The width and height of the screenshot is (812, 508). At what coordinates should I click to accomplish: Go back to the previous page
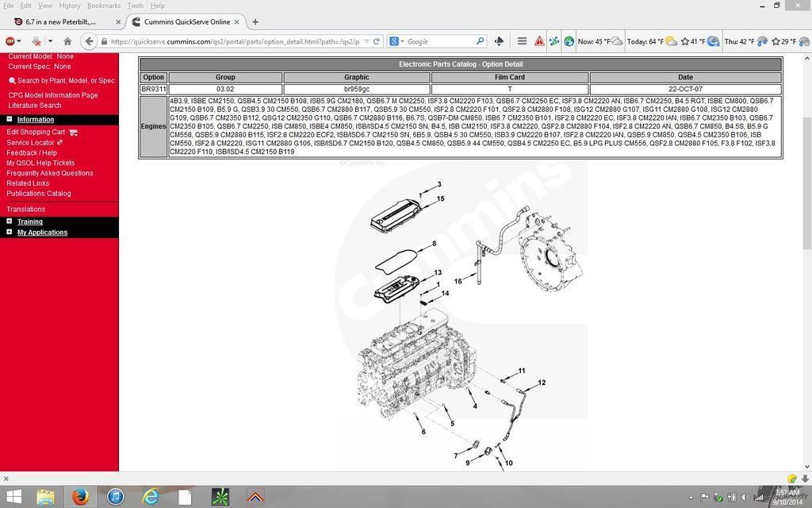point(89,41)
